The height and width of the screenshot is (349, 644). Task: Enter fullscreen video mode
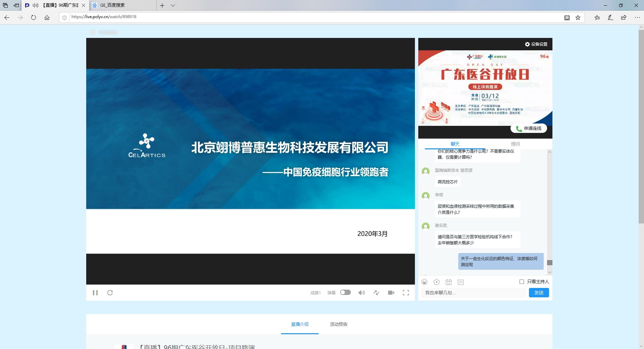tap(406, 293)
